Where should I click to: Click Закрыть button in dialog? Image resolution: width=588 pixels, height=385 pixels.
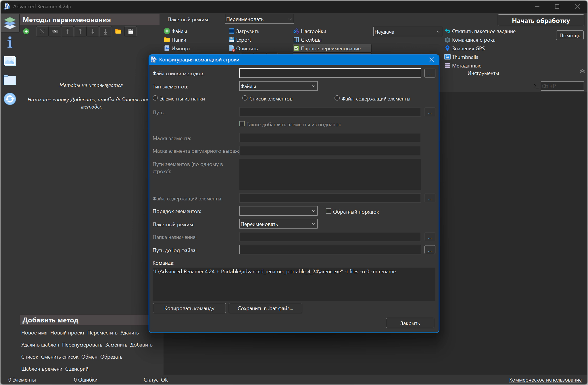click(410, 323)
